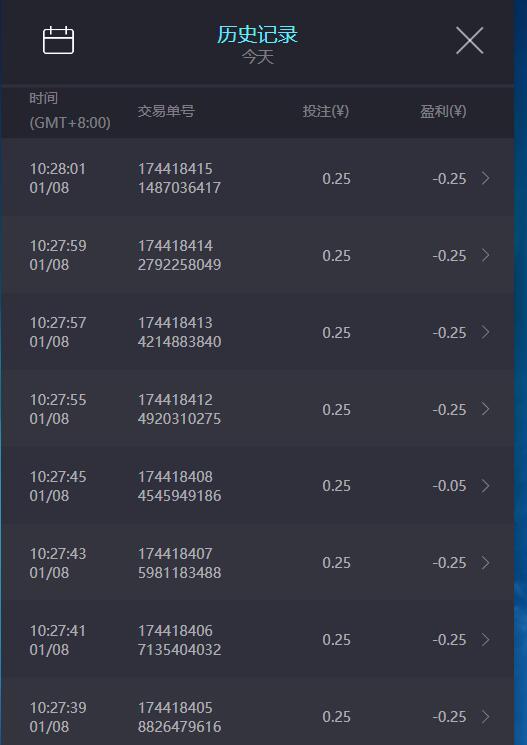This screenshot has height=745, width=527.
Task: Expand details for the 10:28:01 record
Action: (x=485, y=178)
